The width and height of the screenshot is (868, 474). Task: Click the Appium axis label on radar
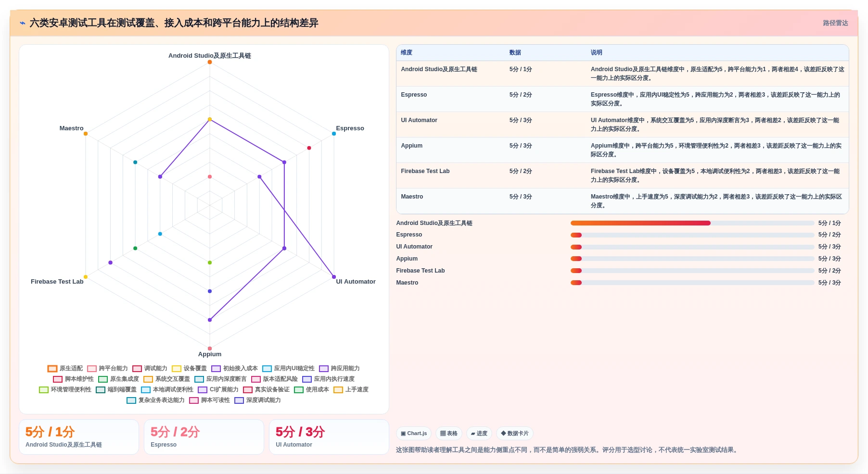click(x=210, y=354)
